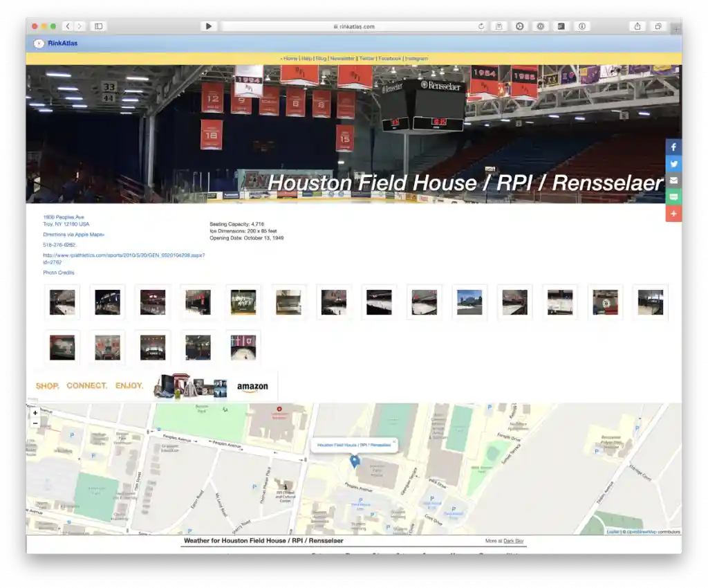Go forward with the Safari forward arrow
Image resolution: width=708 pixels, height=588 pixels.
(80, 26)
